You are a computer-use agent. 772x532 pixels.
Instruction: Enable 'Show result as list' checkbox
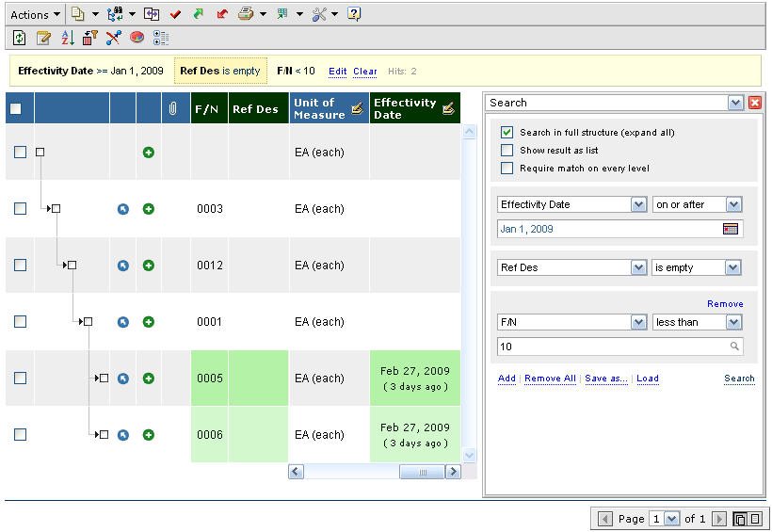pyautogui.click(x=507, y=151)
